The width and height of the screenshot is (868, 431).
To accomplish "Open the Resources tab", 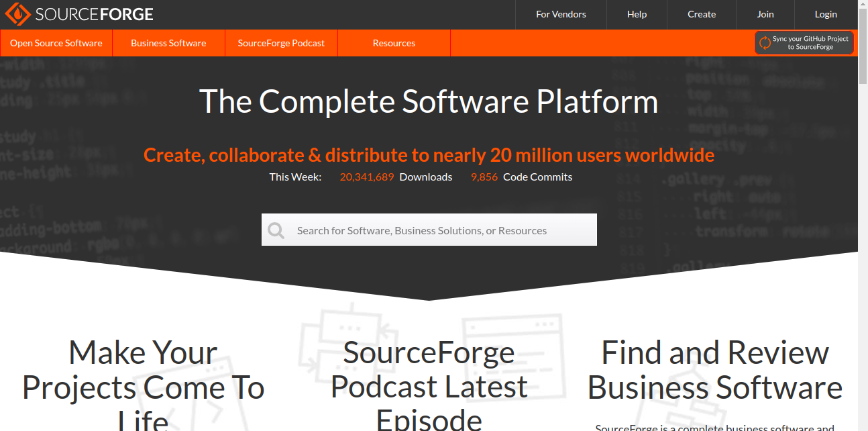I will (x=394, y=43).
